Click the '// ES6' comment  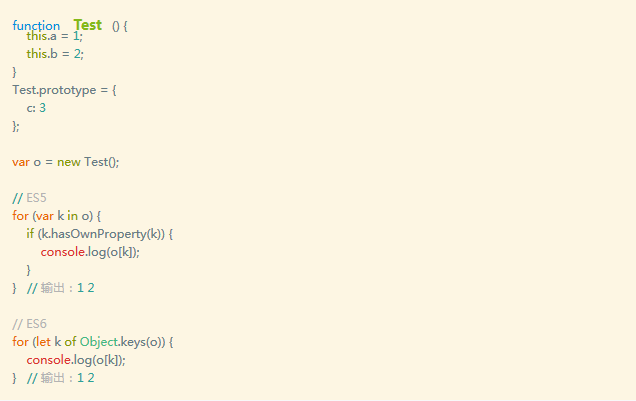[x=30, y=324]
